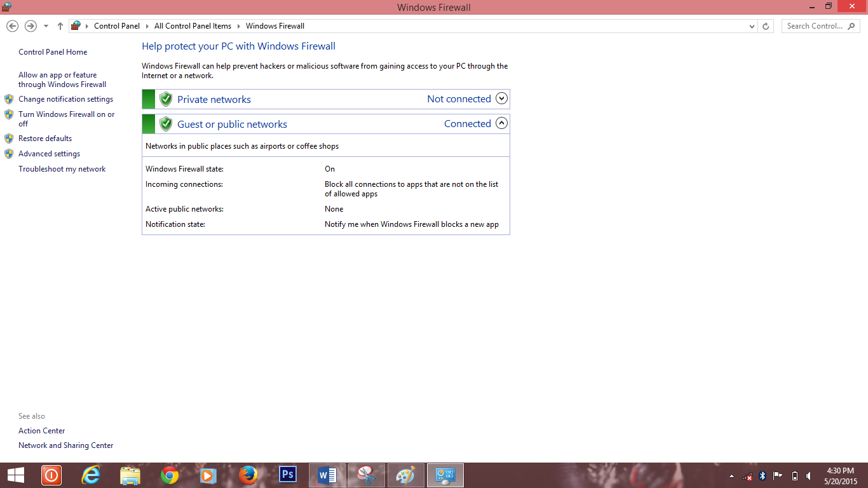Open Action Center link
The height and width of the screenshot is (488, 868).
pyautogui.click(x=41, y=431)
